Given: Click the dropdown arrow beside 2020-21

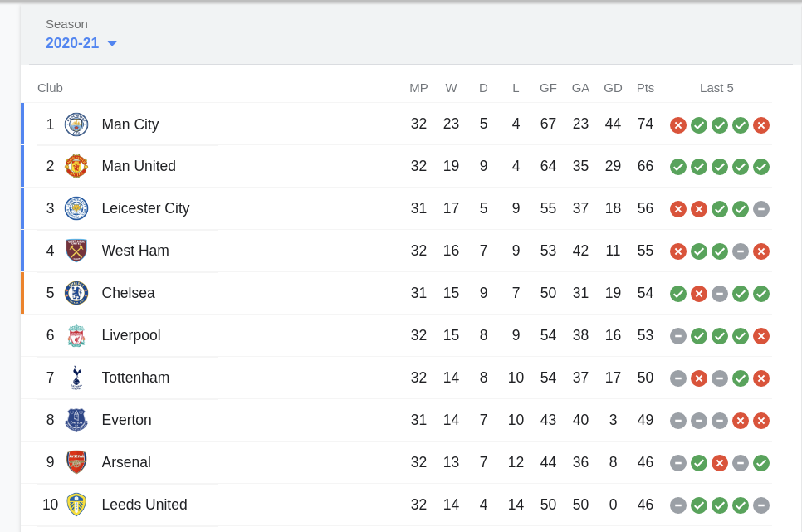Looking at the screenshot, I should [112, 43].
